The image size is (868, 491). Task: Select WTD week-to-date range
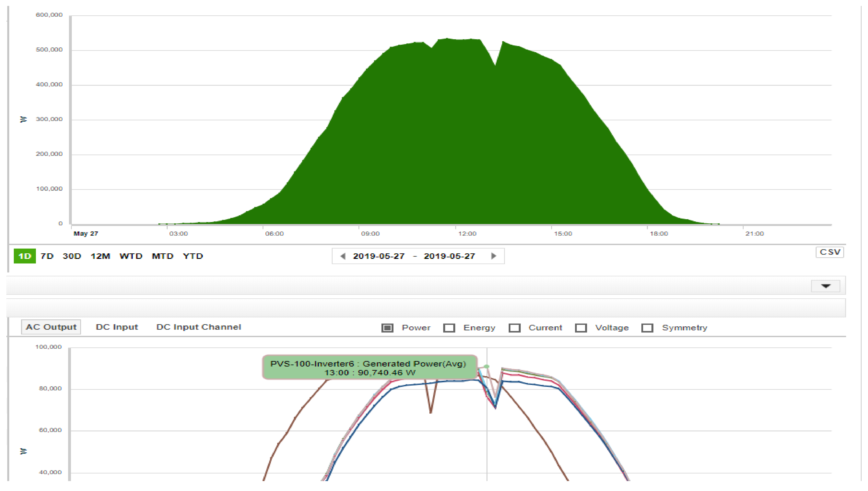(131, 256)
